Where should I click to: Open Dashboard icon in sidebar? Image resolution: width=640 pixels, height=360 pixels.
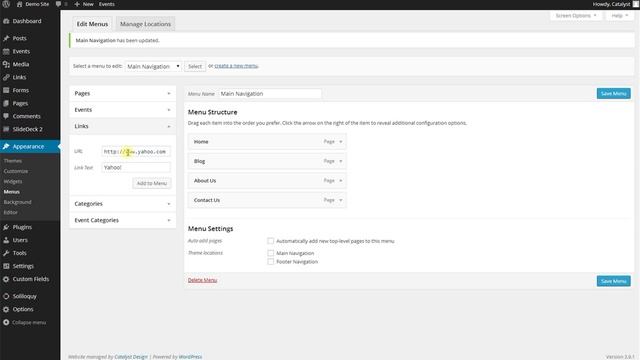(6, 21)
